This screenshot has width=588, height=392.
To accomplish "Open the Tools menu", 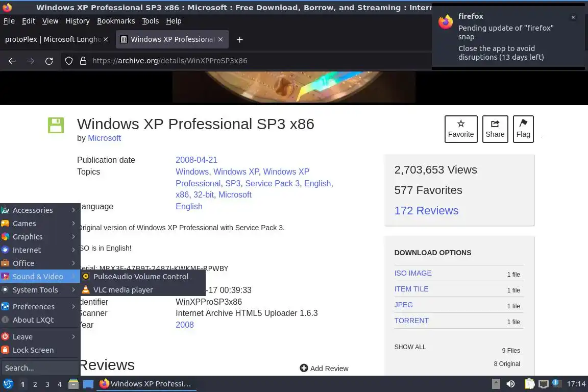I will [151, 21].
